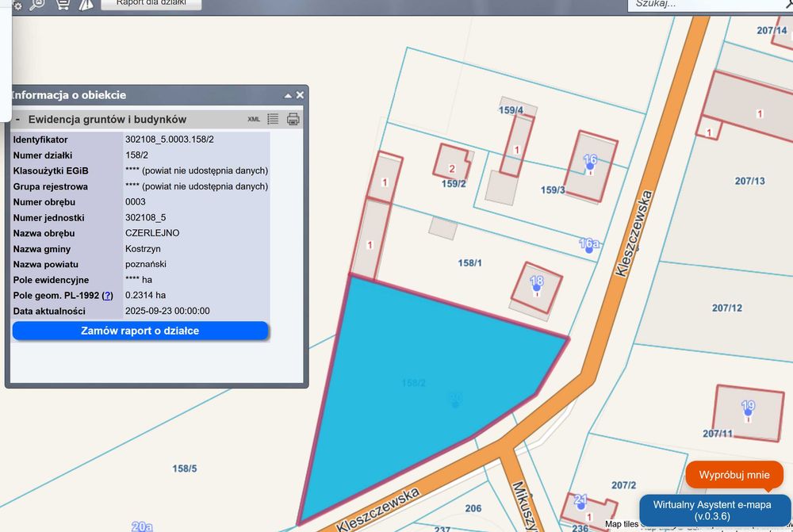The image size is (793, 532).
Task: Click the Kostrzyn municipality value
Action: pos(143,249)
